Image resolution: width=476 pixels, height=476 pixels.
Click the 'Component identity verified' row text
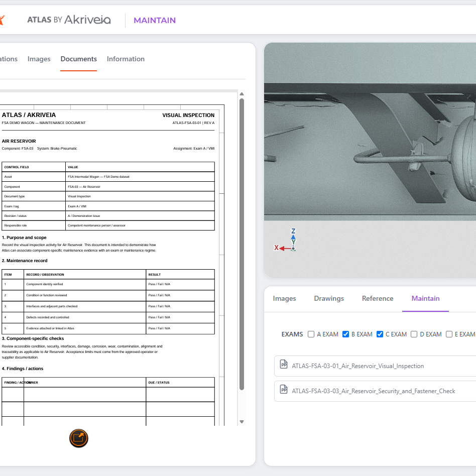(x=45, y=284)
